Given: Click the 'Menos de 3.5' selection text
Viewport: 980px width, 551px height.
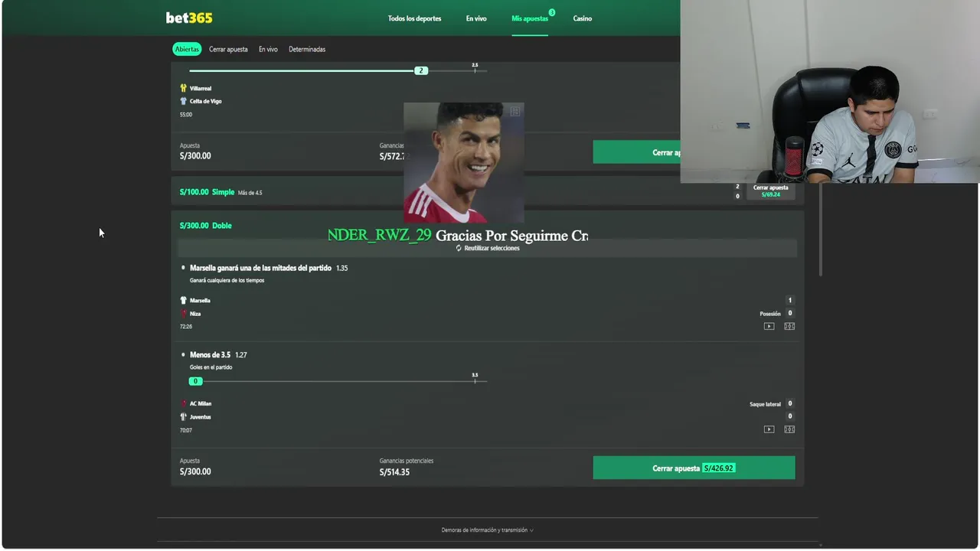Looking at the screenshot, I should point(210,355).
